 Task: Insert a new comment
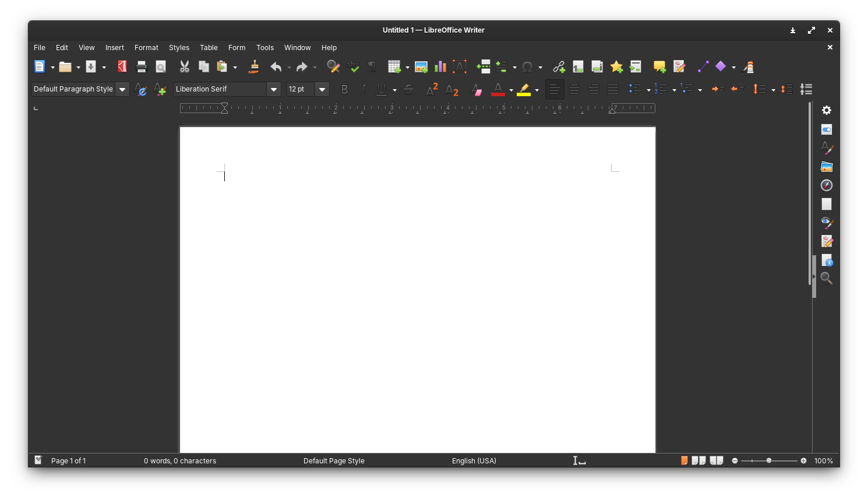(660, 66)
